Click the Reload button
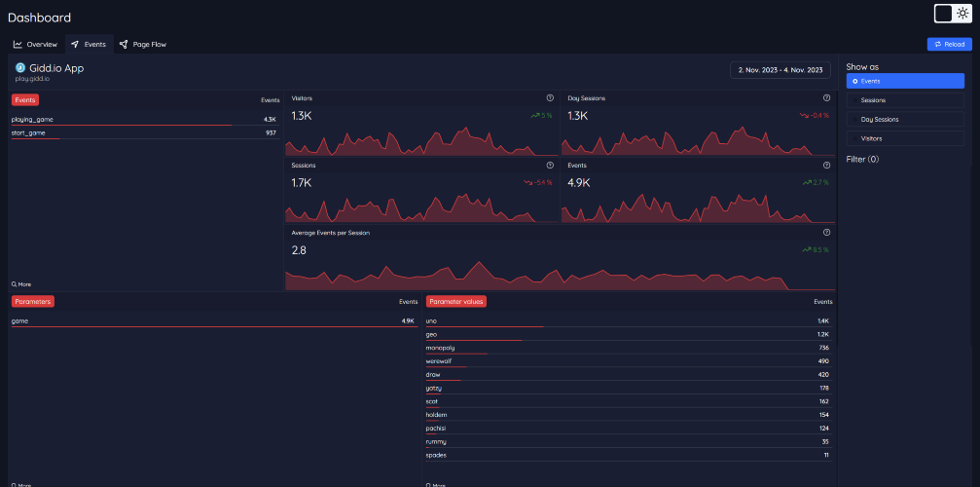 point(950,45)
